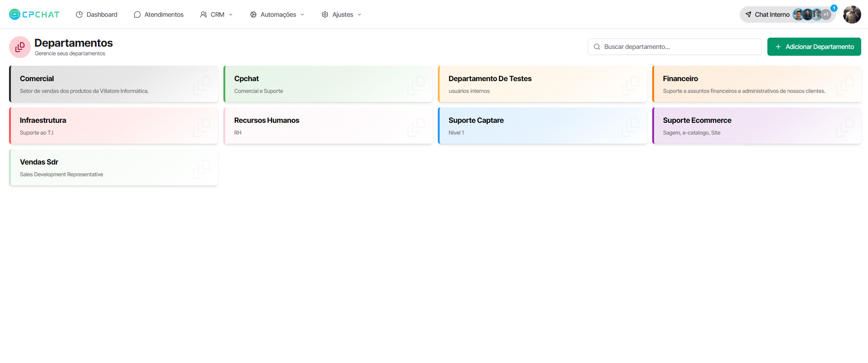Image resolution: width=868 pixels, height=363 pixels.
Task: Click the CPChat logo
Action: pyautogui.click(x=34, y=15)
